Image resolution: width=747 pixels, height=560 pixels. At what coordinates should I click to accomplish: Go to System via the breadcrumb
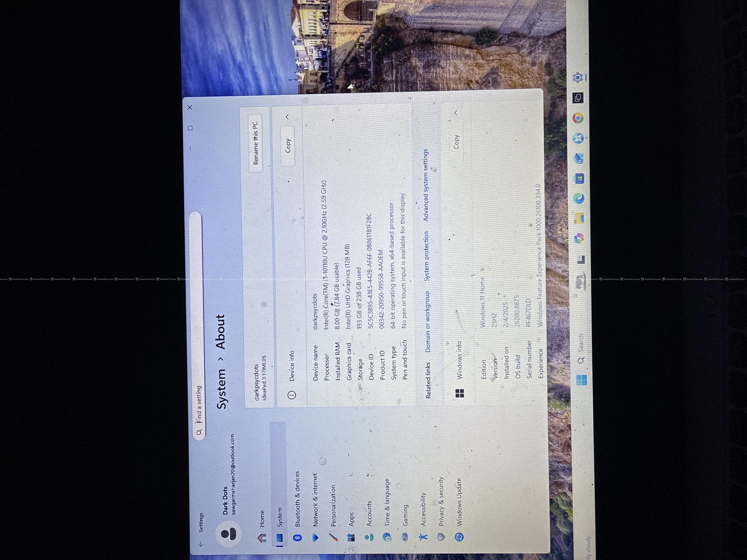221,389
